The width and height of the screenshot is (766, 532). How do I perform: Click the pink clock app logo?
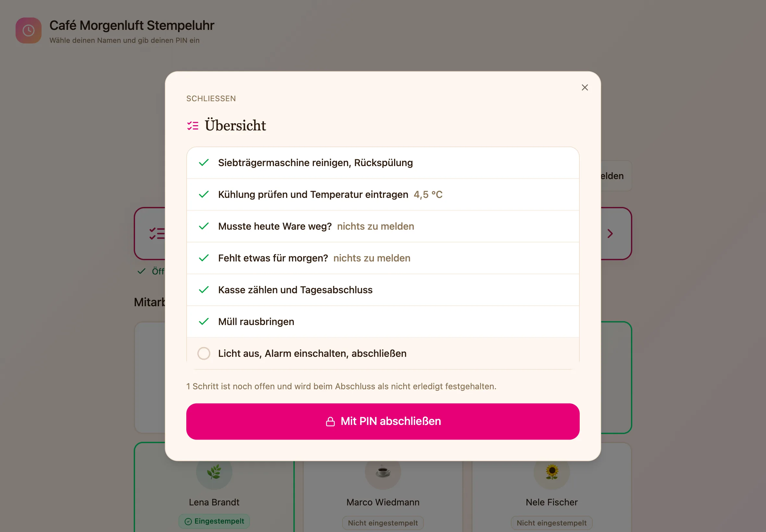pos(29,30)
